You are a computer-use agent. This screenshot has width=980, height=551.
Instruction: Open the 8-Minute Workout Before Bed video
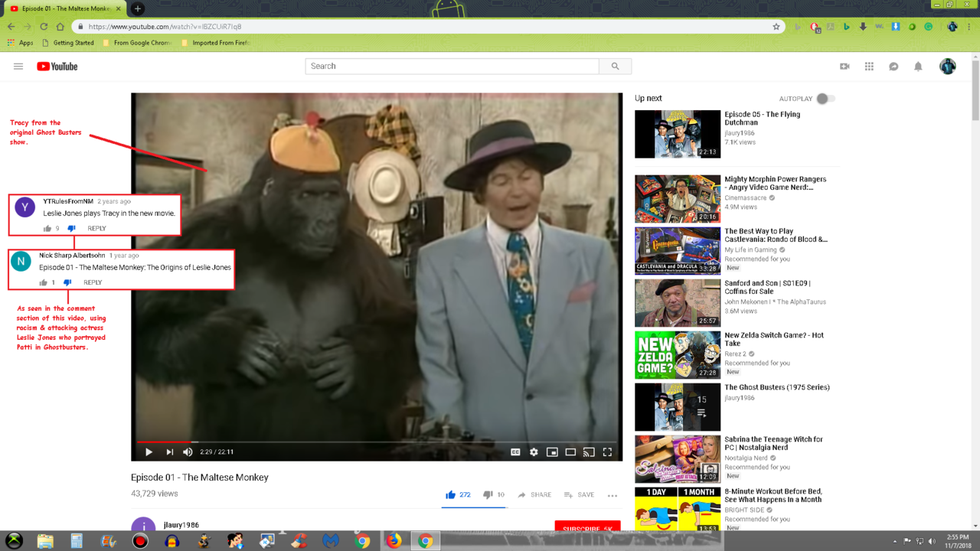click(x=773, y=495)
